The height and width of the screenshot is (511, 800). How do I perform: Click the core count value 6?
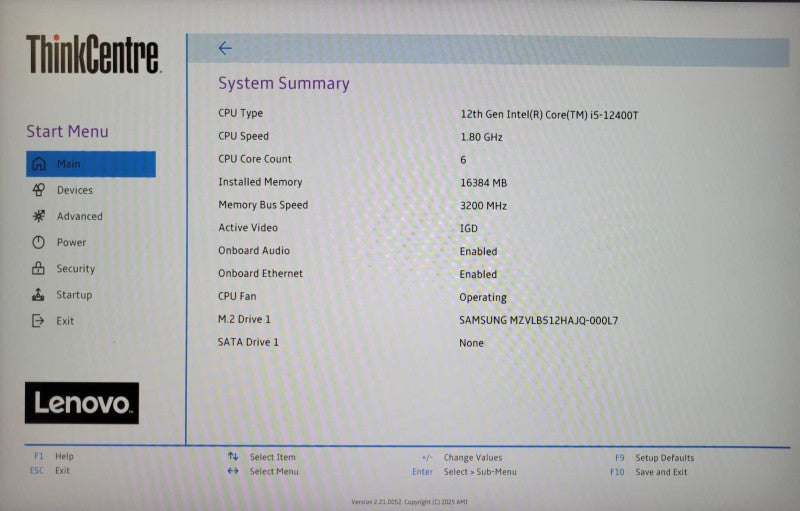(463, 160)
